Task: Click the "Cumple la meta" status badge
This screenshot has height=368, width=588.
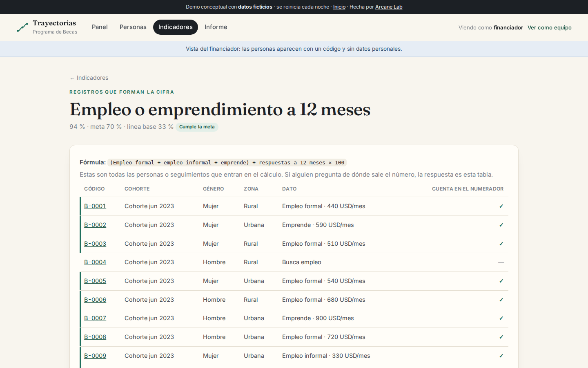Action: tap(197, 127)
